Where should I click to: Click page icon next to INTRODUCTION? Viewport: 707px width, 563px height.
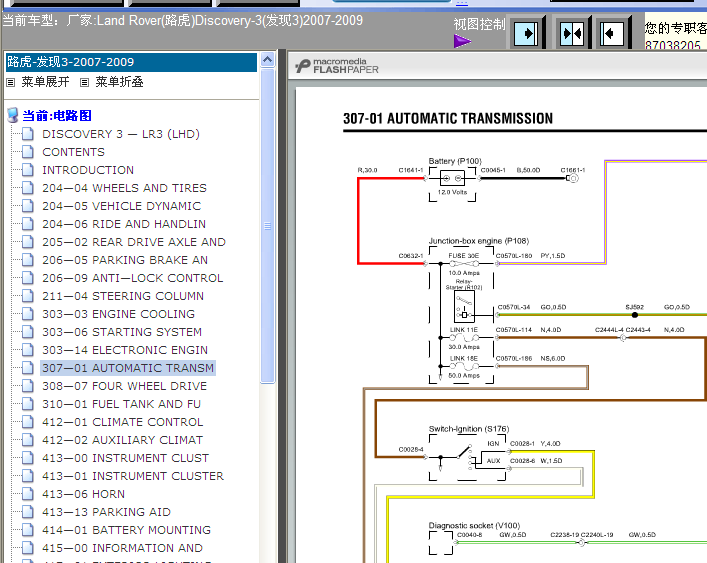point(28,170)
